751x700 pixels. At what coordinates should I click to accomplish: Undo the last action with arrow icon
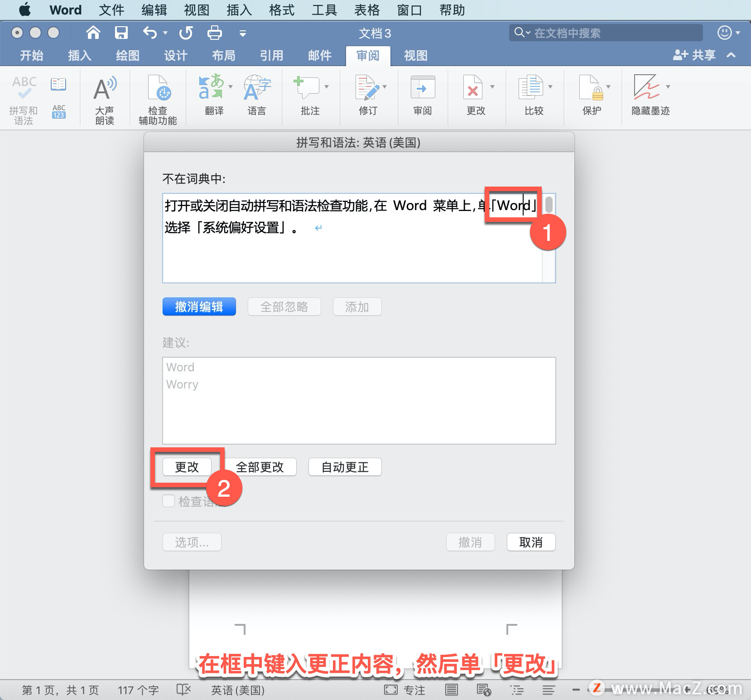(150, 33)
